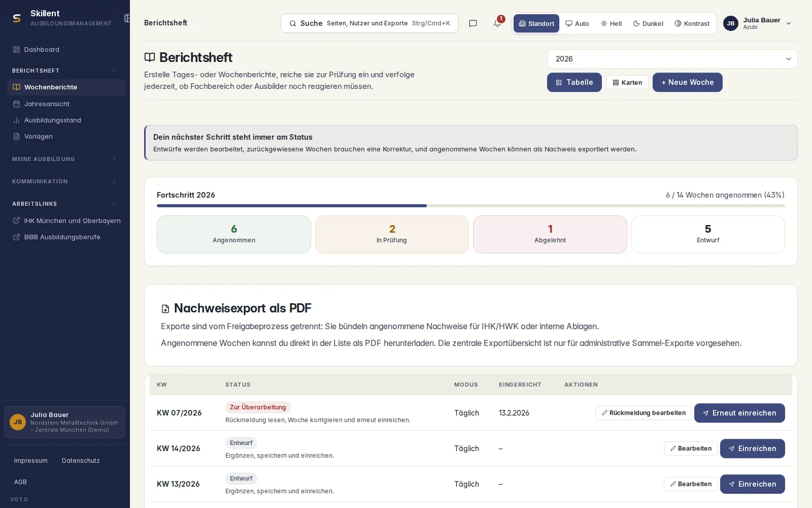Click Bearbeiten for KW 13/2026

coord(691,484)
